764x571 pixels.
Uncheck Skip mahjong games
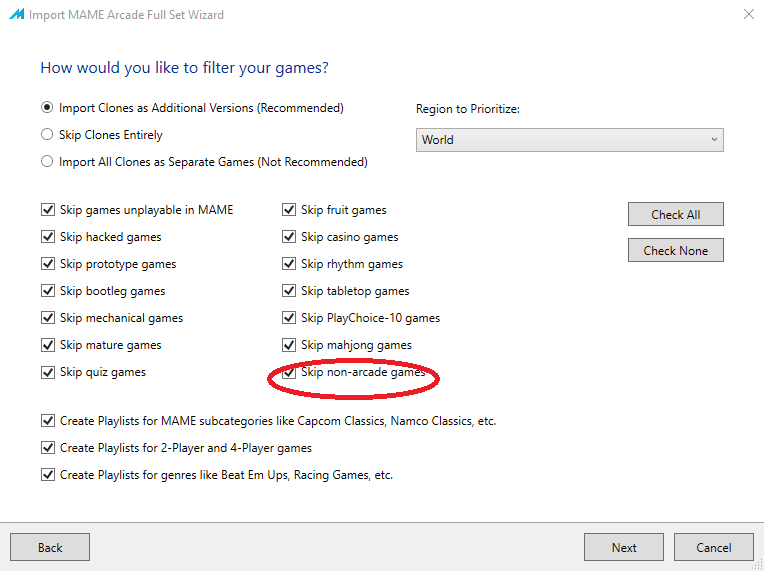coord(289,345)
